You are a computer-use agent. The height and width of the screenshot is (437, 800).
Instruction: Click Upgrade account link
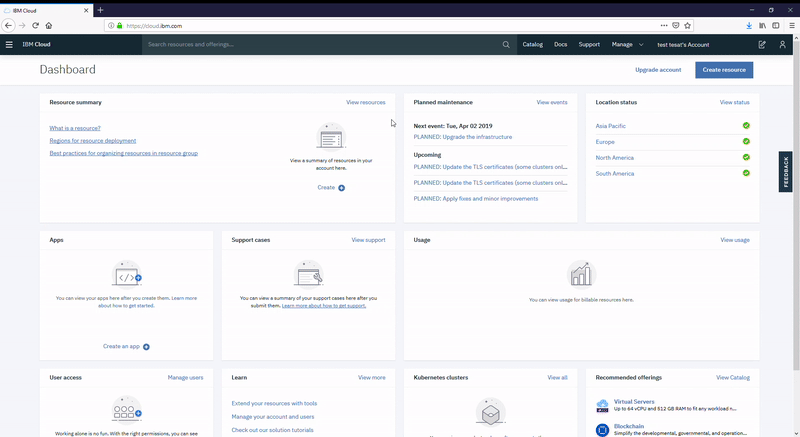pyautogui.click(x=658, y=70)
